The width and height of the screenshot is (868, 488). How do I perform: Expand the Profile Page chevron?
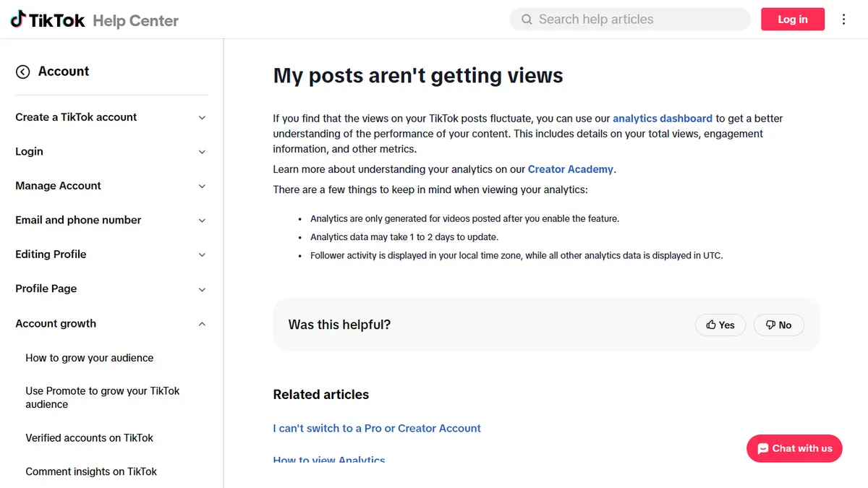202,289
